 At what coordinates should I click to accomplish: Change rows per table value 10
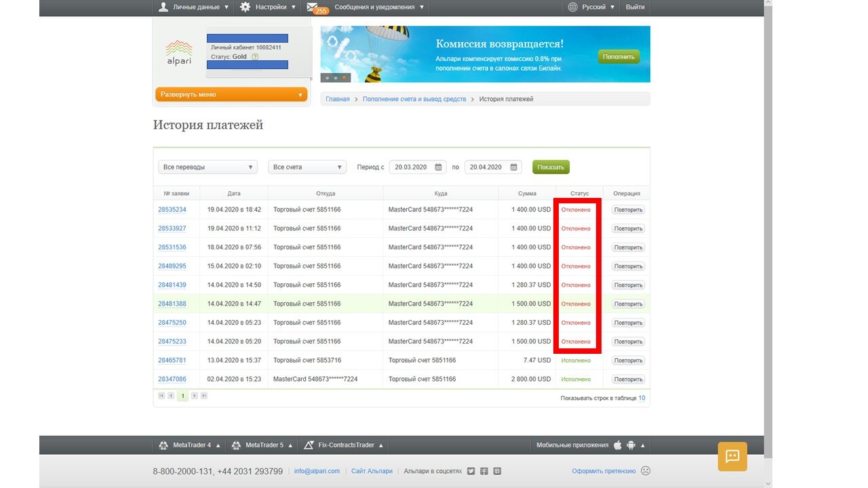point(642,398)
